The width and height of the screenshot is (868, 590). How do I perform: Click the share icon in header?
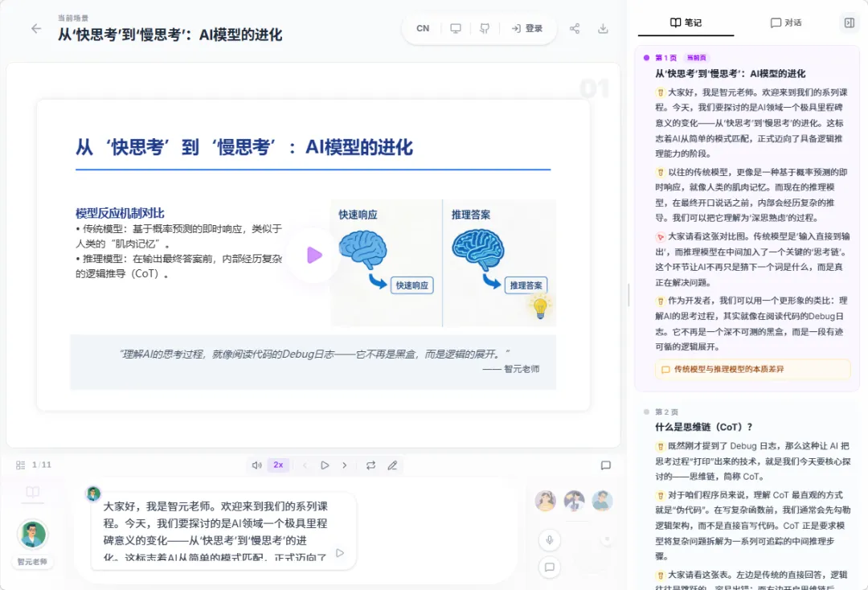pos(575,28)
